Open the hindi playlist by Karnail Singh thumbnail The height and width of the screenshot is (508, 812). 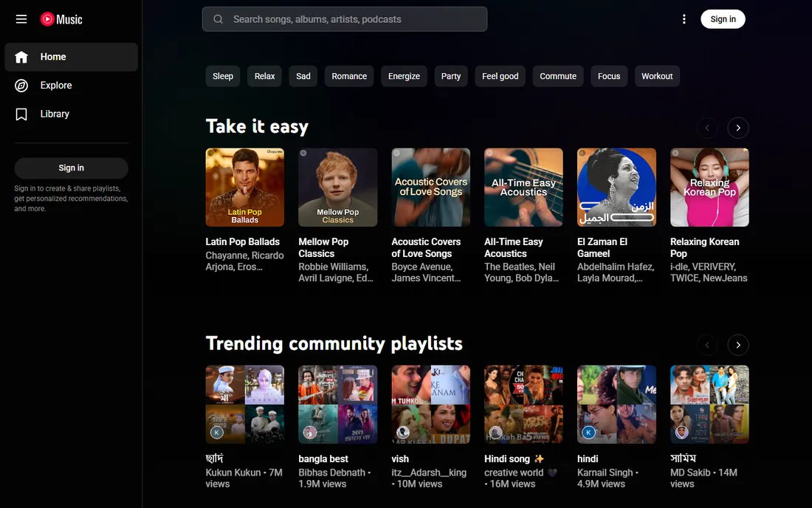(x=617, y=405)
